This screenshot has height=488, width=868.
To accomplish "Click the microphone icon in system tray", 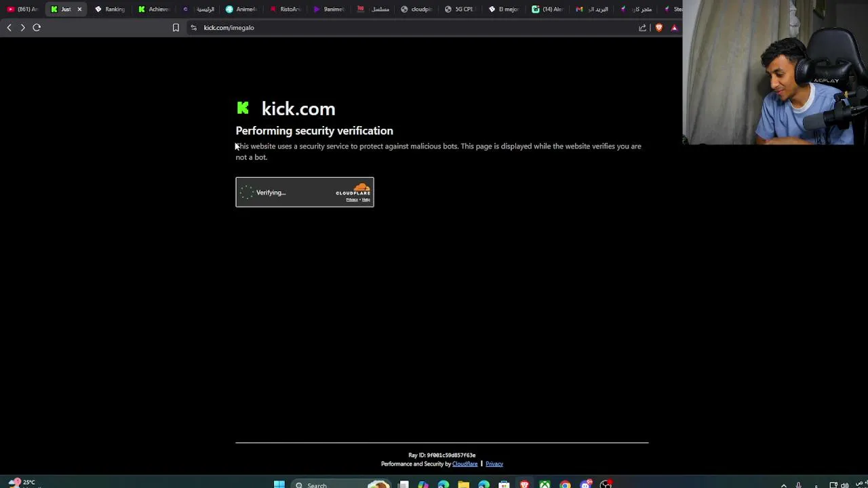I will tap(799, 485).
